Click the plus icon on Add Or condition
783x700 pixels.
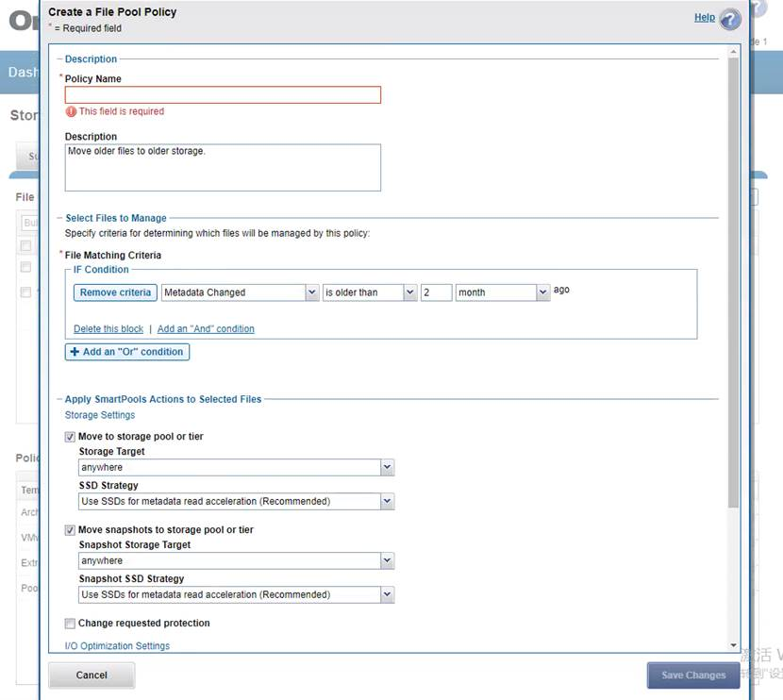click(x=75, y=352)
